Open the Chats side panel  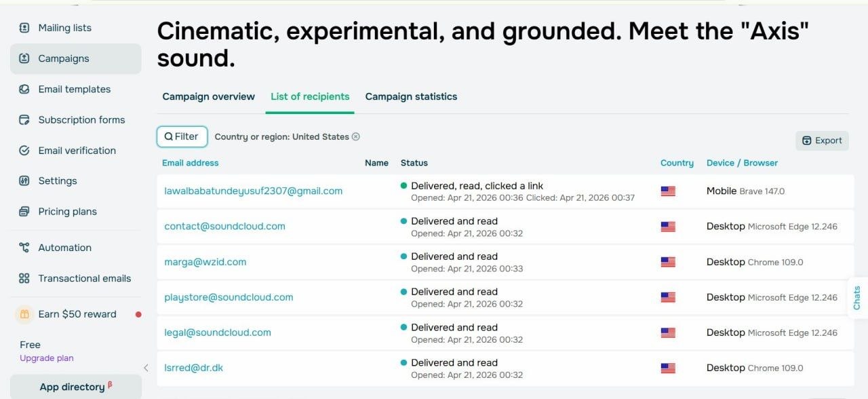pos(857,298)
